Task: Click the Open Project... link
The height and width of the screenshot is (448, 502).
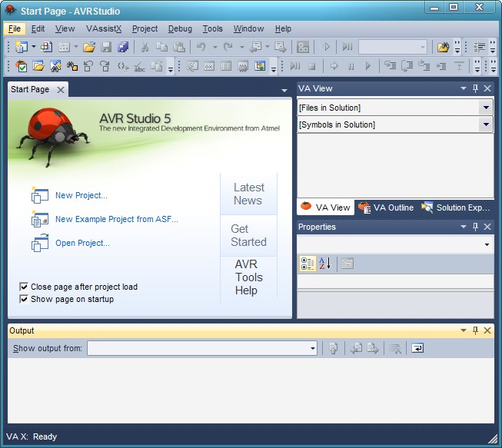Action: (x=82, y=243)
